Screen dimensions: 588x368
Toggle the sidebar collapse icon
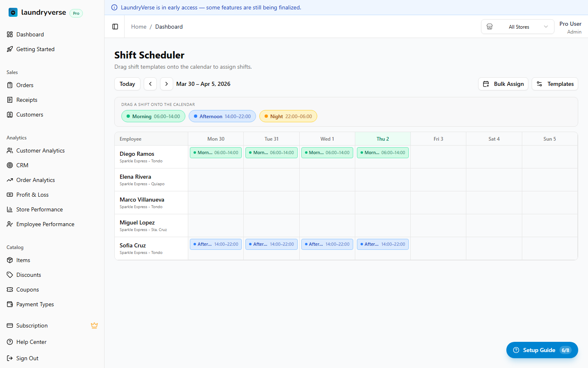point(115,27)
